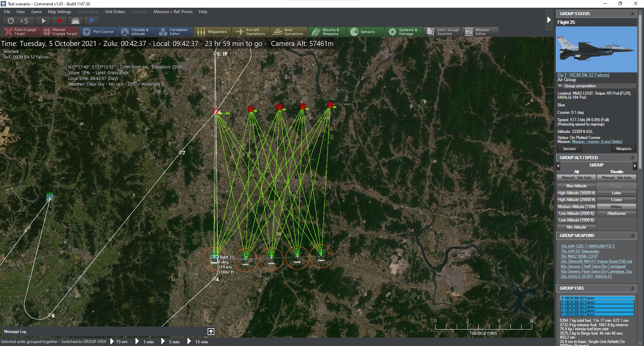Set throttle to Military

point(616,207)
